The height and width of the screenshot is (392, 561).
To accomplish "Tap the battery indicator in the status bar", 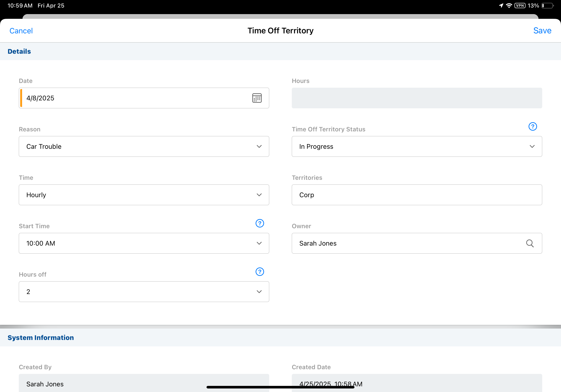I will [548, 6].
